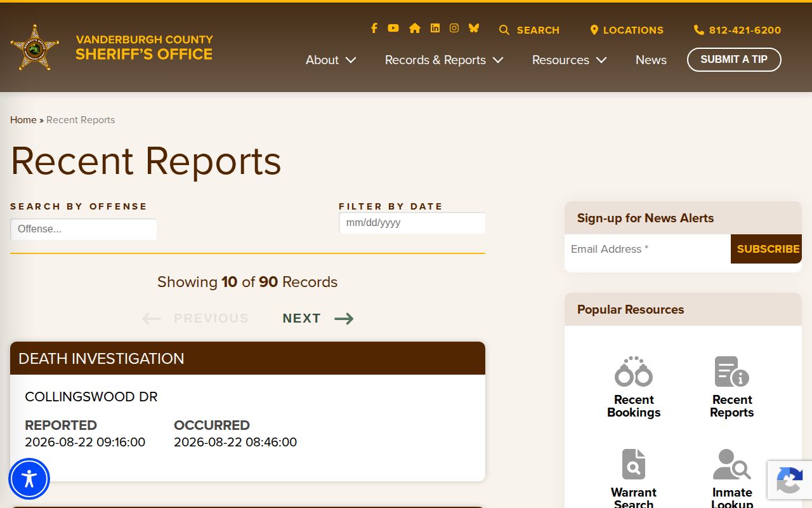Focus the Offense search field
812x508 pixels.
(x=84, y=229)
